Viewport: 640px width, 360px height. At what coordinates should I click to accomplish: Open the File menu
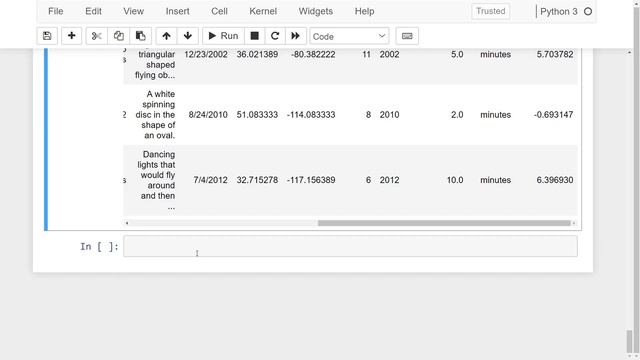pos(56,11)
